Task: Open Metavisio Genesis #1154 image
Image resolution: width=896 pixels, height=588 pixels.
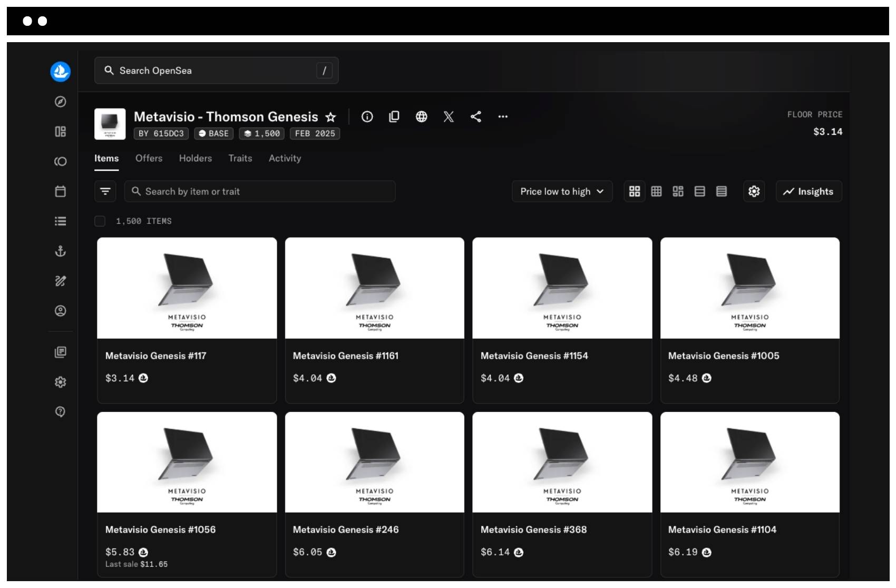Action: pos(562,288)
